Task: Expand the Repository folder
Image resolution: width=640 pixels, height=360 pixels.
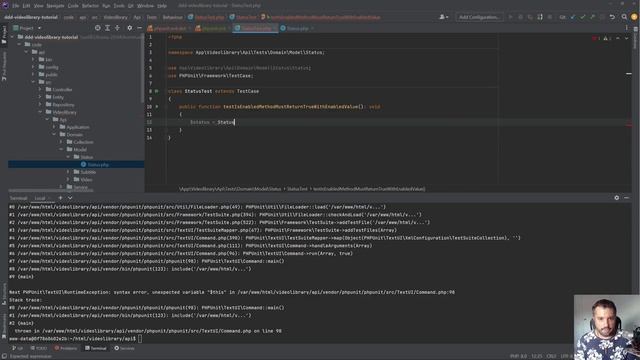Action: (40, 104)
